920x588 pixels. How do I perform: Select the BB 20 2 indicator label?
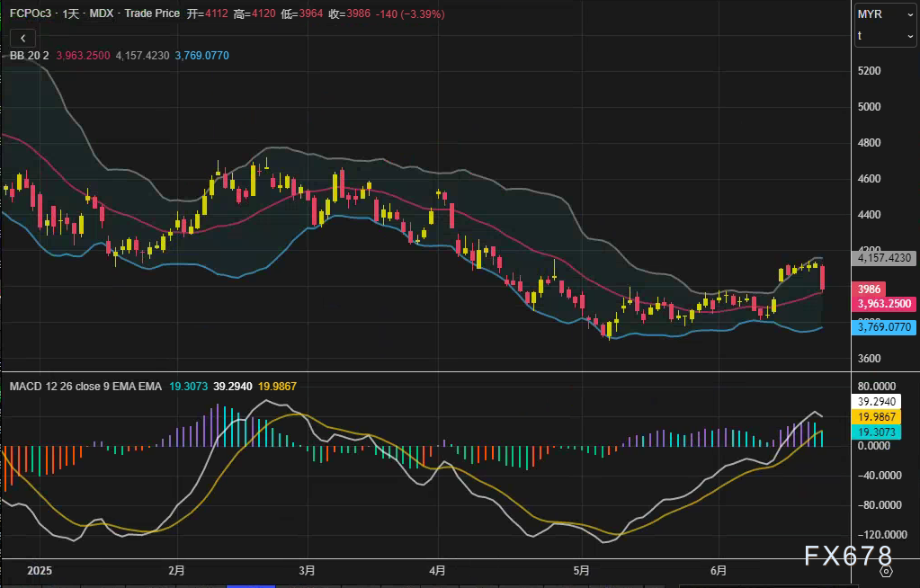[29, 56]
